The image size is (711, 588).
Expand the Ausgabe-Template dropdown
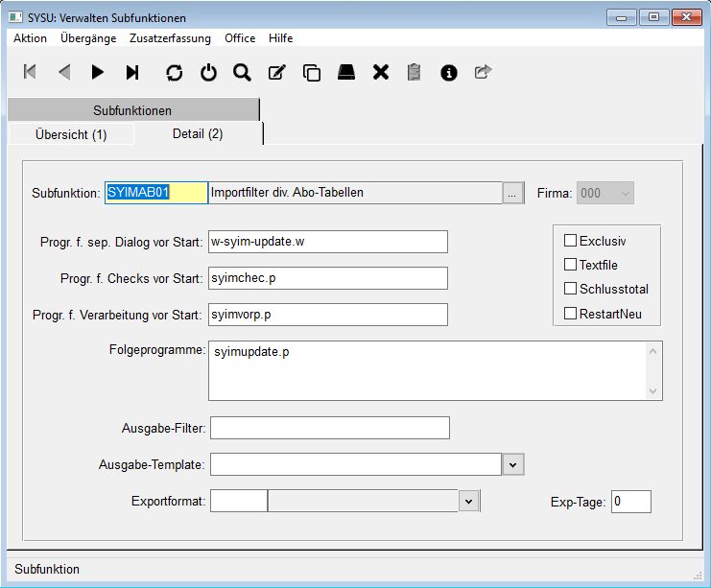513,464
